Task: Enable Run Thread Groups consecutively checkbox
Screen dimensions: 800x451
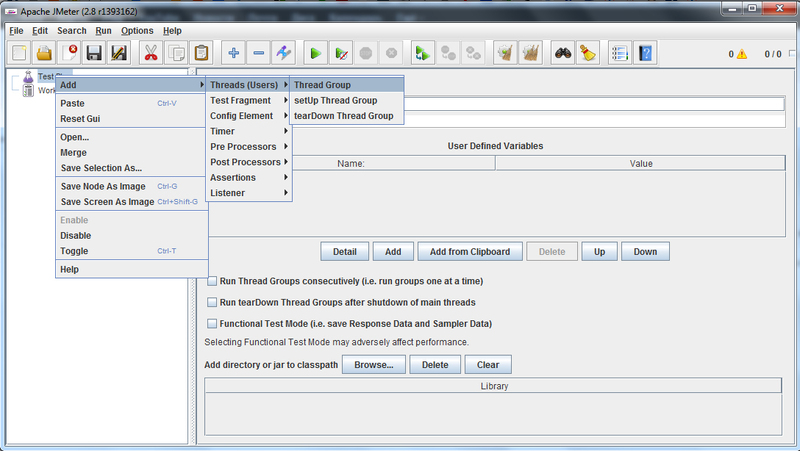Action: pos(212,281)
